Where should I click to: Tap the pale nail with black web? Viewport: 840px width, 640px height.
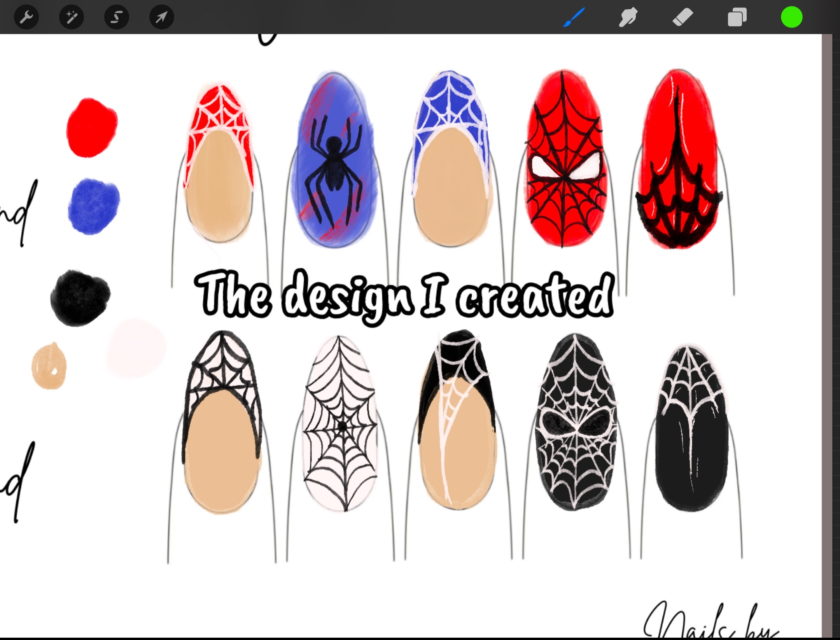(340, 424)
